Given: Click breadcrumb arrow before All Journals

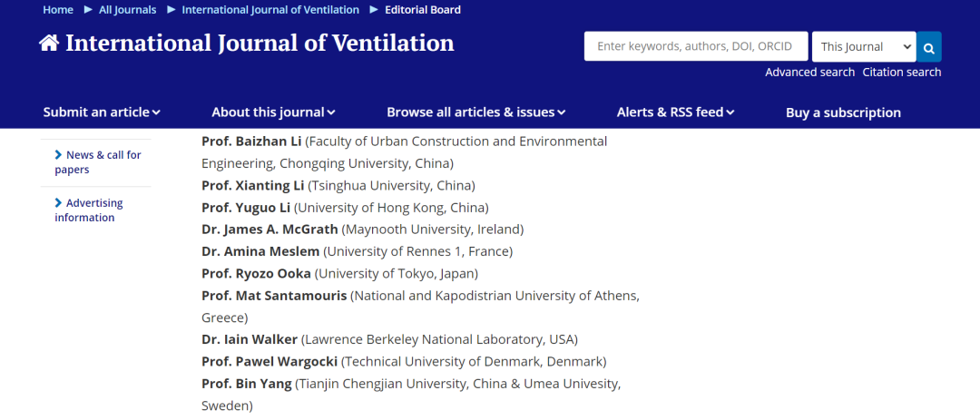Looking at the screenshot, I should coord(88,9).
